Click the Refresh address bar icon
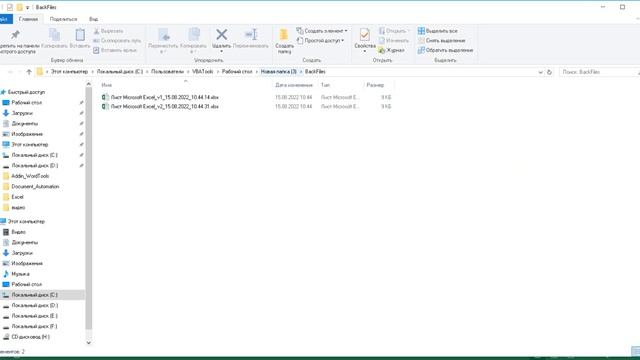 (x=549, y=72)
